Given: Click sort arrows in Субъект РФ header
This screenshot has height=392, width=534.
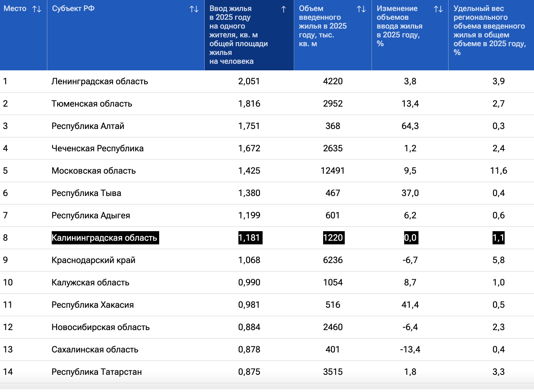Looking at the screenshot, I should point(194,9).
